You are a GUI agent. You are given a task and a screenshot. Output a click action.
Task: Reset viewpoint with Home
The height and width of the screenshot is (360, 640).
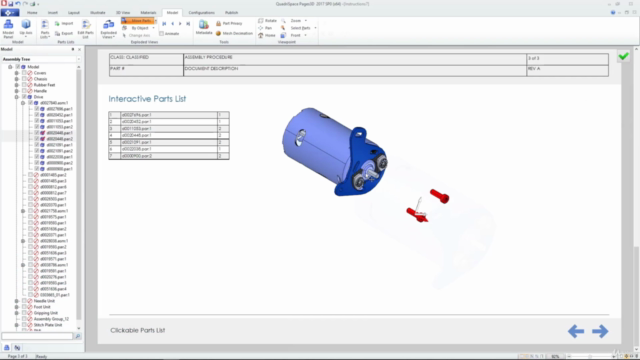[267, 36]
